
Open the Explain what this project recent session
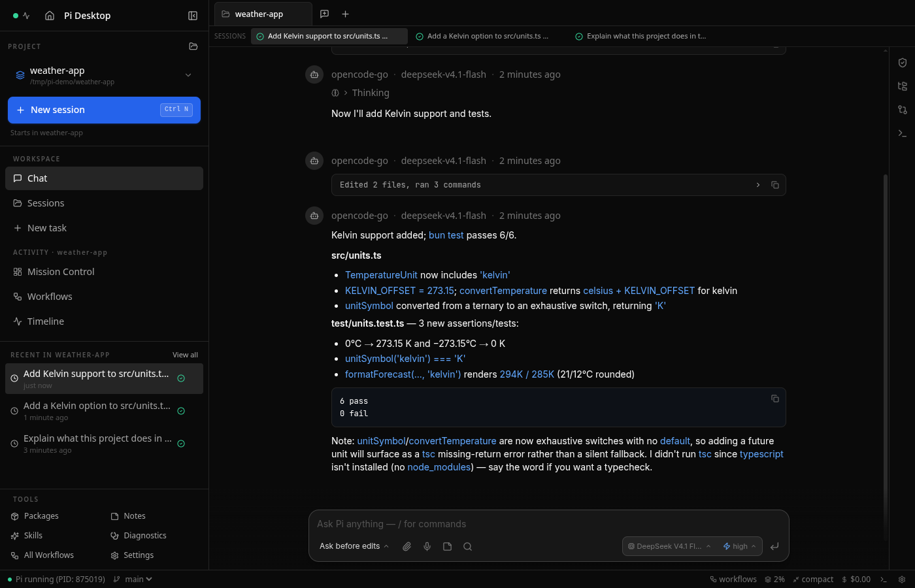(x=104, y=444)
